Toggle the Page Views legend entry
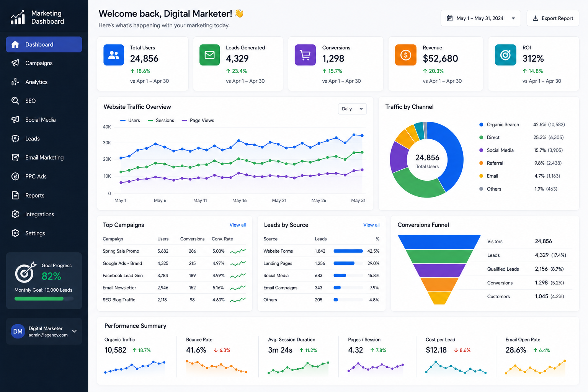588x392 pixels. [198, 121]
